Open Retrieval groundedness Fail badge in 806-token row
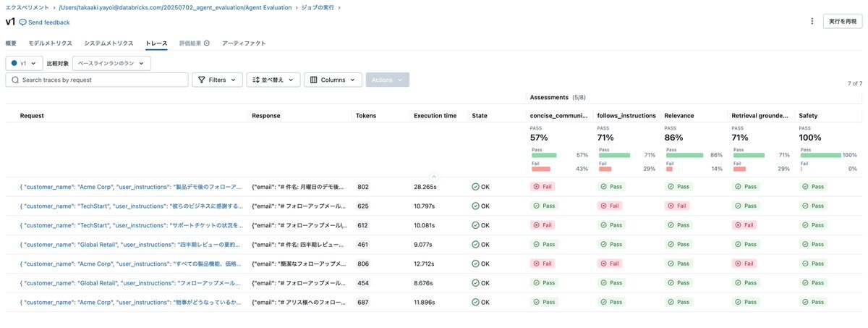868x328 pixels. tap(745, 264)
